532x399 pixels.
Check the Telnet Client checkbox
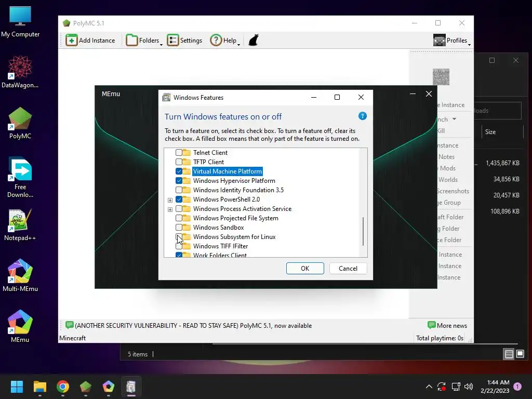coord(179,153)
